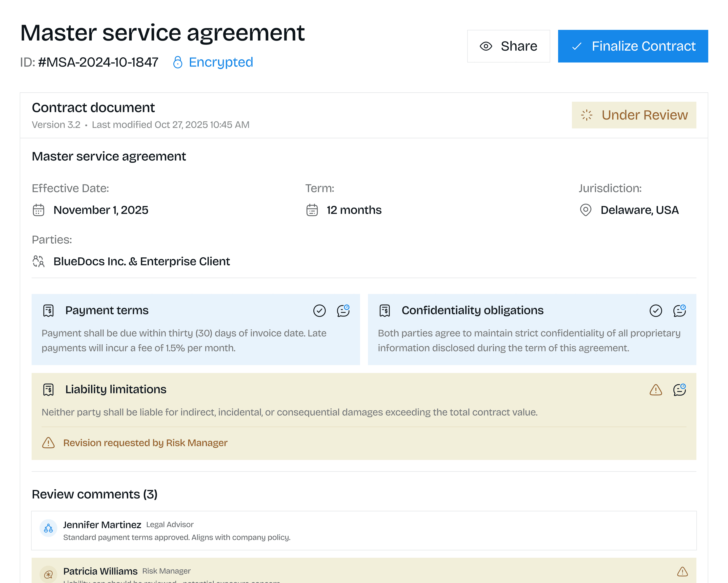Toggle Confidentiality obligations approval checkmark
The image size is (728, 583).
655,311
